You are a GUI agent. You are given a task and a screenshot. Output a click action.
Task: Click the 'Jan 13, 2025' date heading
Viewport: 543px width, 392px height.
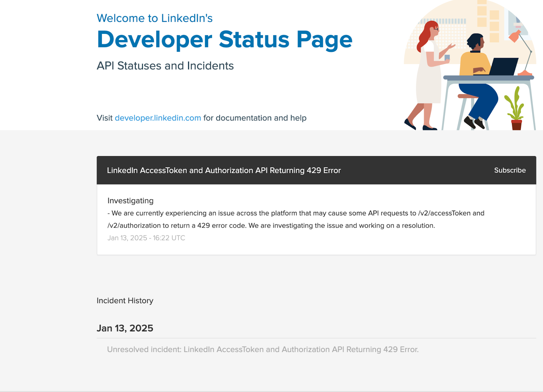click(x=125, y=328)
